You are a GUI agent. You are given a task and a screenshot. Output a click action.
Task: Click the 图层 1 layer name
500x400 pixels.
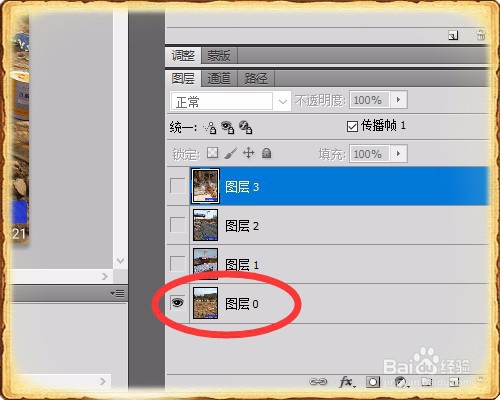point(242,265)
